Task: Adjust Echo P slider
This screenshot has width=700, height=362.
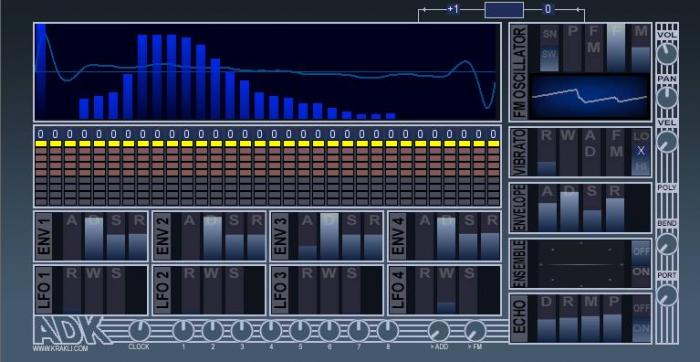Action: [612, 319]
